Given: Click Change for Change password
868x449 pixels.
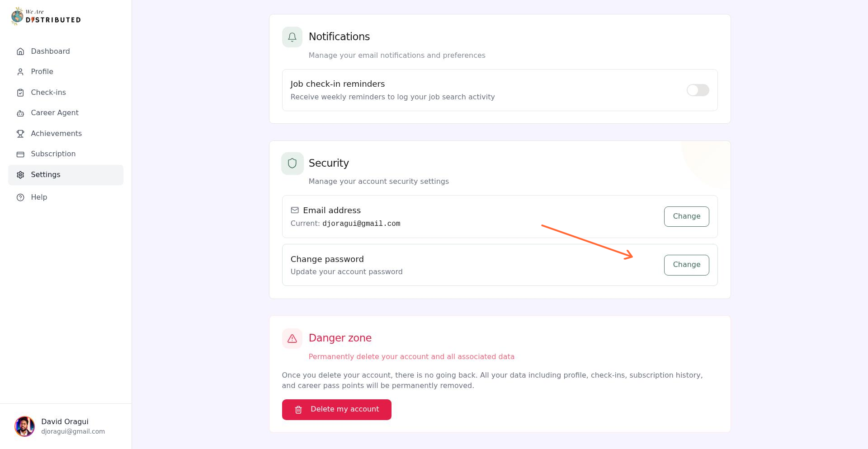Looking at the screenshot, I should [x=686, y=265].
